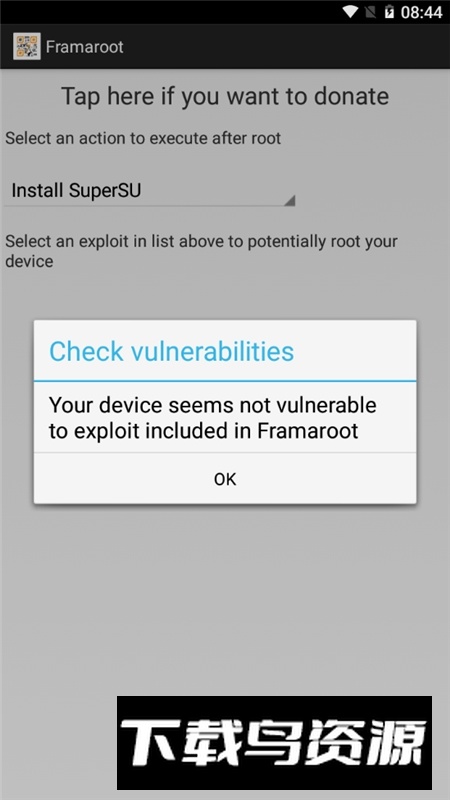
Task: Tap the Wi-Fi signal icon in status bar
Action: pos(350,12)
